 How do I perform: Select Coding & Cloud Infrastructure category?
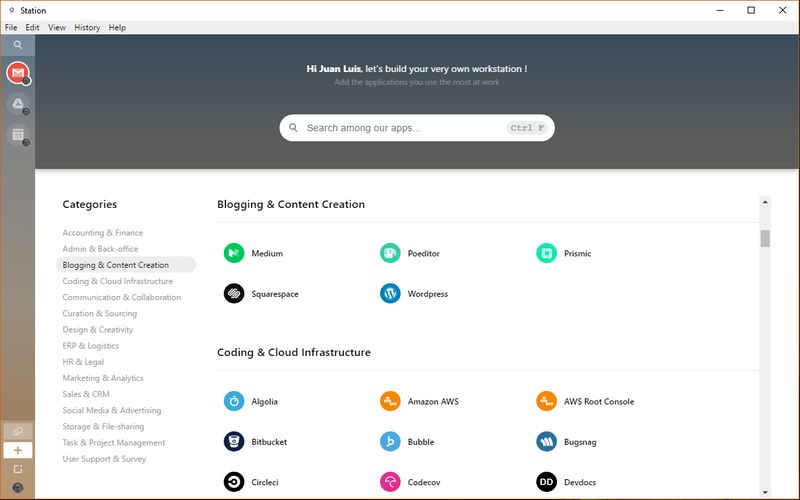pos(117,281)
